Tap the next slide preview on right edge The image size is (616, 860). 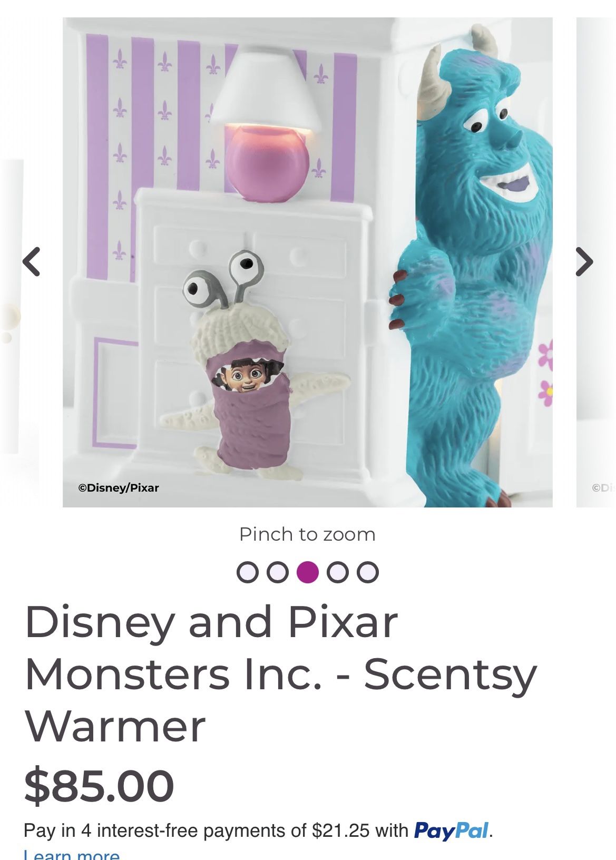tap(596, 262)
